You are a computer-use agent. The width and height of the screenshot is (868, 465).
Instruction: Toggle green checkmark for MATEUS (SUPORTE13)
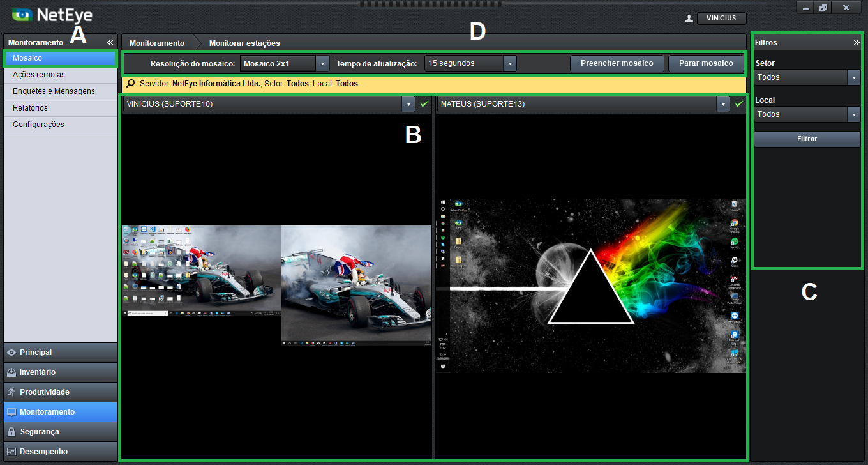pyautogui.click(x=739, y=104)
